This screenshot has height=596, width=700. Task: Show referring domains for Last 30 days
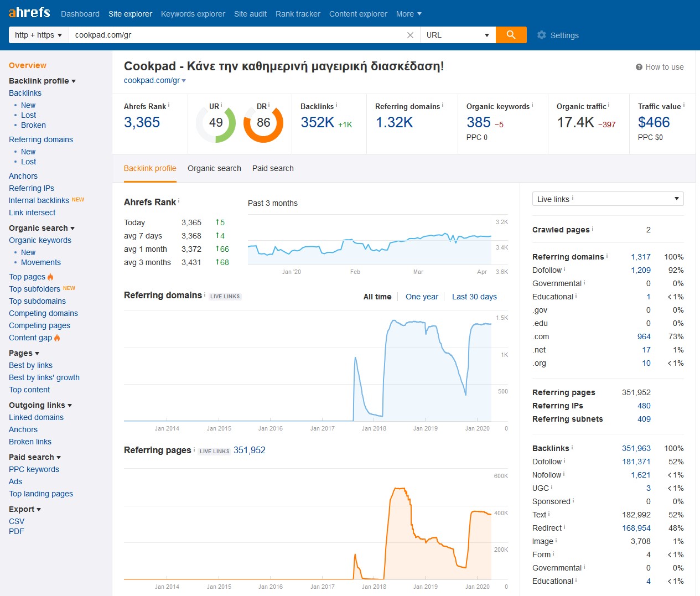tap(474, 297)
